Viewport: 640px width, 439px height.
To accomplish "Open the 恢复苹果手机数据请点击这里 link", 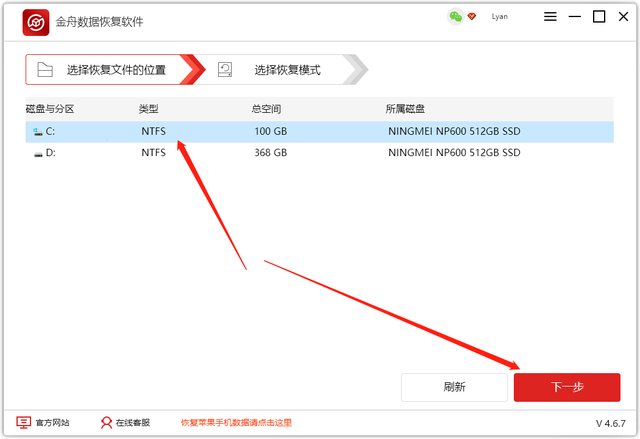I will coord(236,423).
